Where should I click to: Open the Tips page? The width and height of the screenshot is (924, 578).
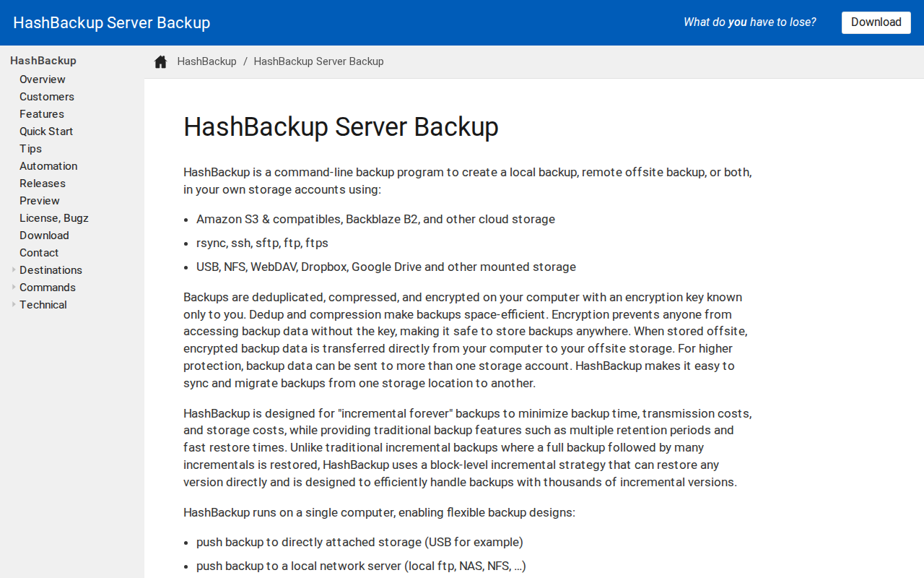pos(30,149)
